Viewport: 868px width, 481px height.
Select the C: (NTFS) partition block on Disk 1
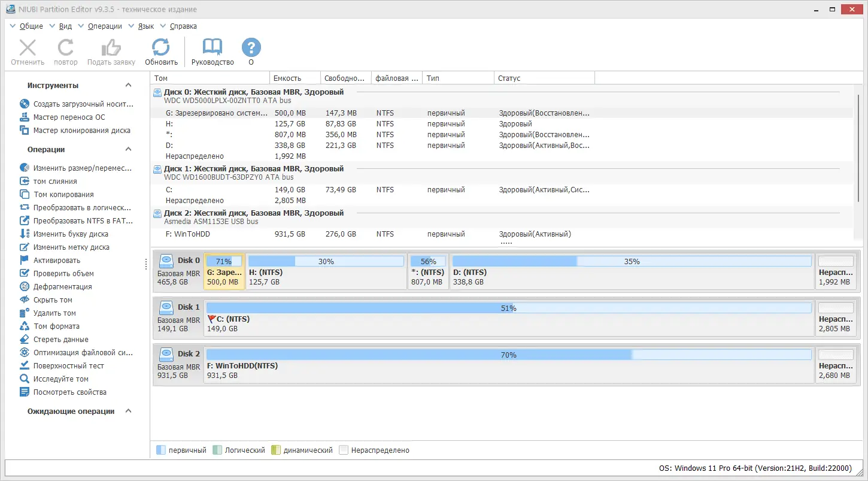tap(509, 317)
